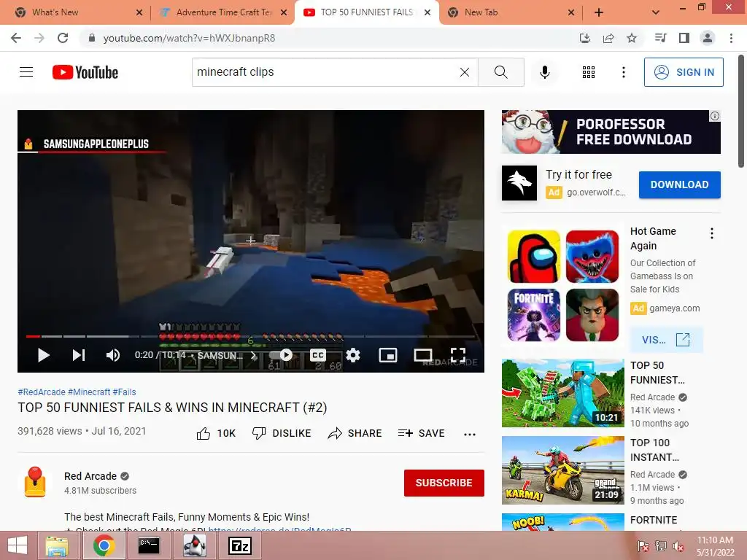This screenshot has height=560, width=747.
Task: Skip to next video
Action: [x=79, y=355]
